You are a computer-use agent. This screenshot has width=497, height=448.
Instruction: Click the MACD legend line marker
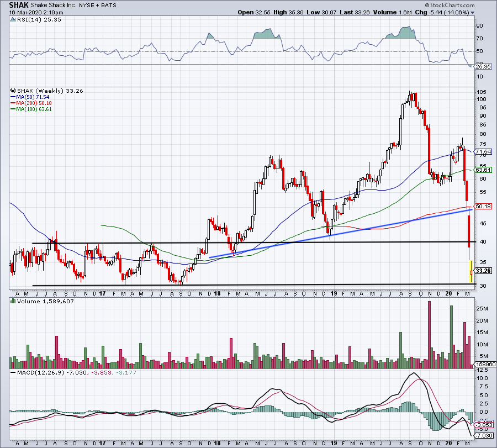tap(13, 372)
